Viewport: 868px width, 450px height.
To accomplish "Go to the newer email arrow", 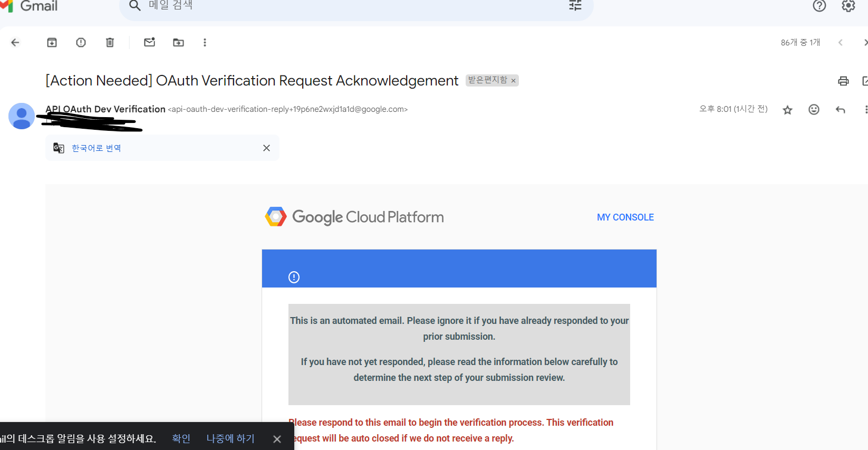I will [840, 43].
